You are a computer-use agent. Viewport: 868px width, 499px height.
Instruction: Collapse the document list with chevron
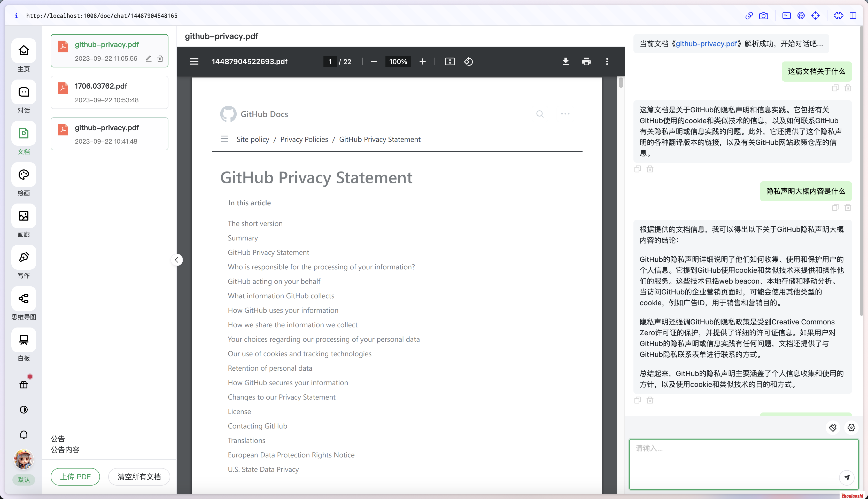[177, 260]
